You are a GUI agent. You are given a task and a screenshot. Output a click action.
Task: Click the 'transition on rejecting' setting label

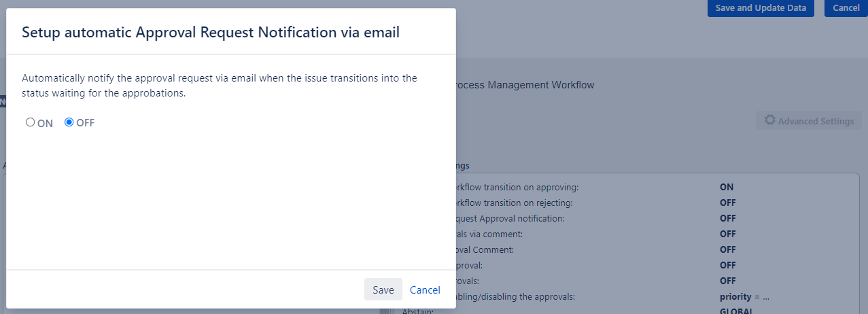(x=514, y=203)
